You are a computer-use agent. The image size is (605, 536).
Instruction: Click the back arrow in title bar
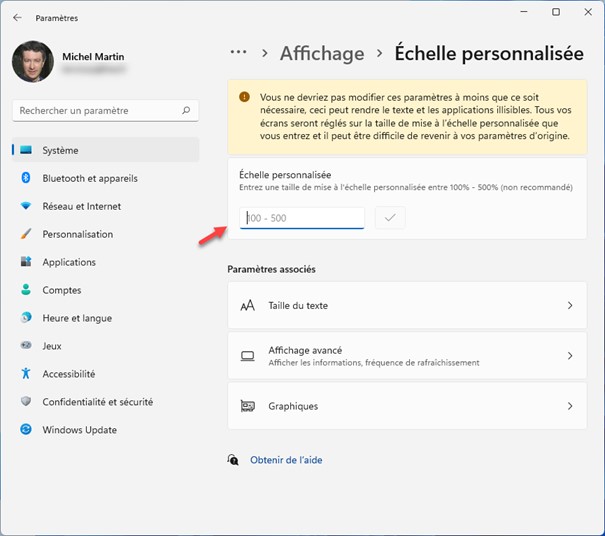coord(18,18)
